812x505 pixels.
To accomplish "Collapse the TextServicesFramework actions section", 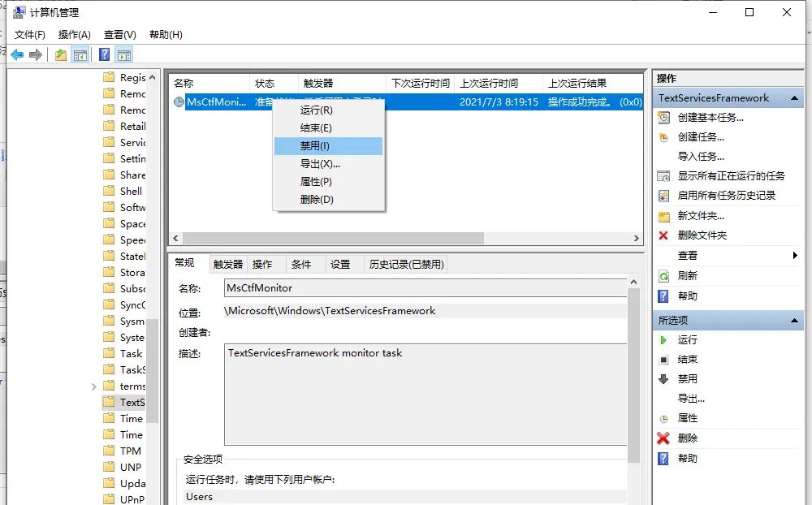I will 794,97.
